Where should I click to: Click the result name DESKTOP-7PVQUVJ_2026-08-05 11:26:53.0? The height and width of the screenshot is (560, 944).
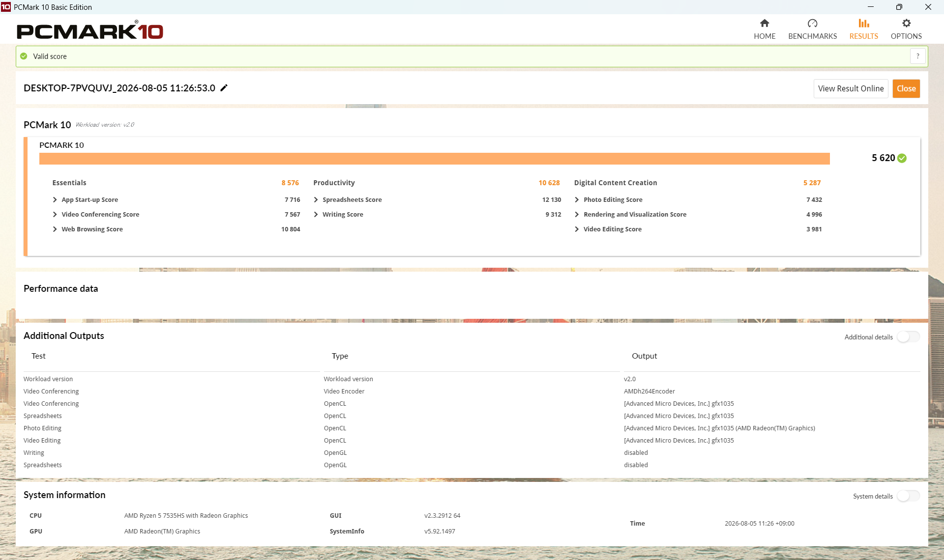[x=119, y=88]
